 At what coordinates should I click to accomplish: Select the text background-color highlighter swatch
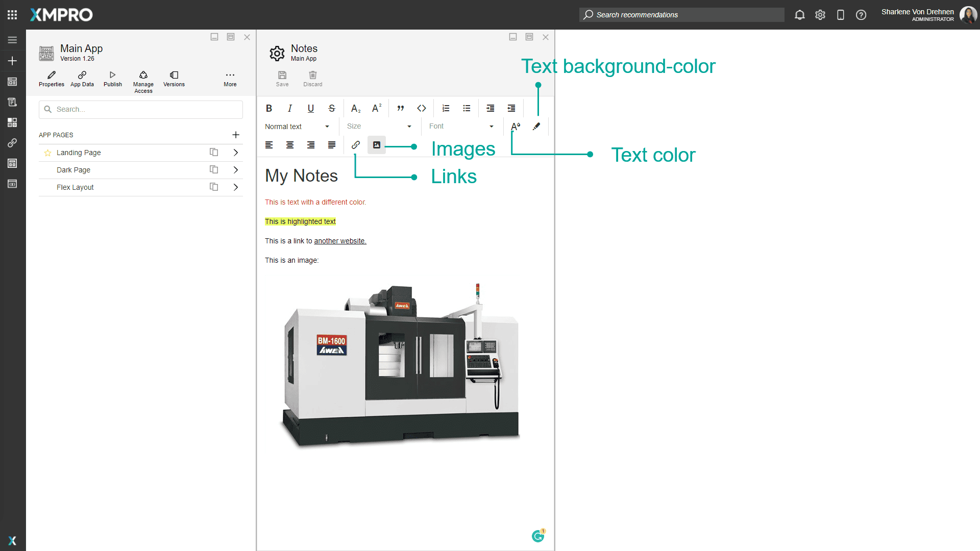(x=536, y=126)
